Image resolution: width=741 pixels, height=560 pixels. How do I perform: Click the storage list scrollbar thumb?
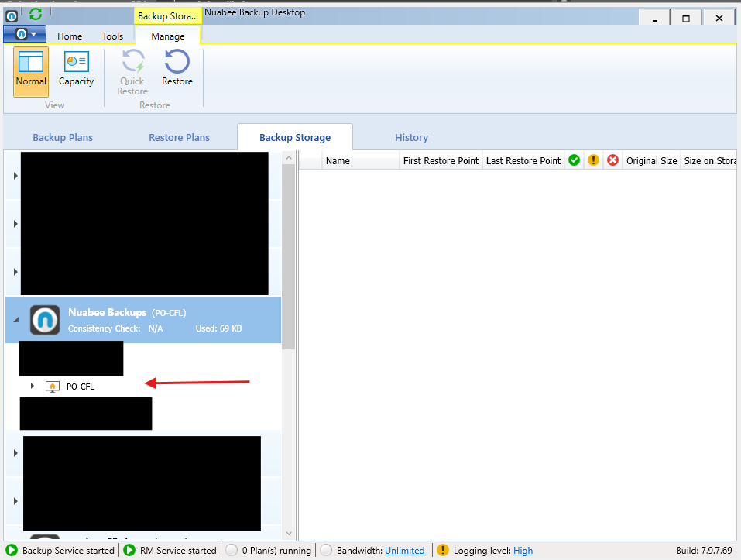click(x=289, y=257)
